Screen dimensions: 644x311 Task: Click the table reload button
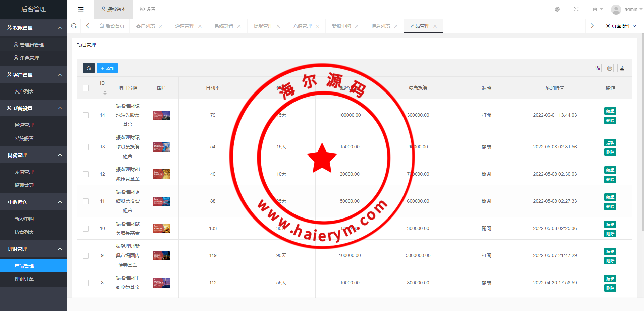(89, 68)
